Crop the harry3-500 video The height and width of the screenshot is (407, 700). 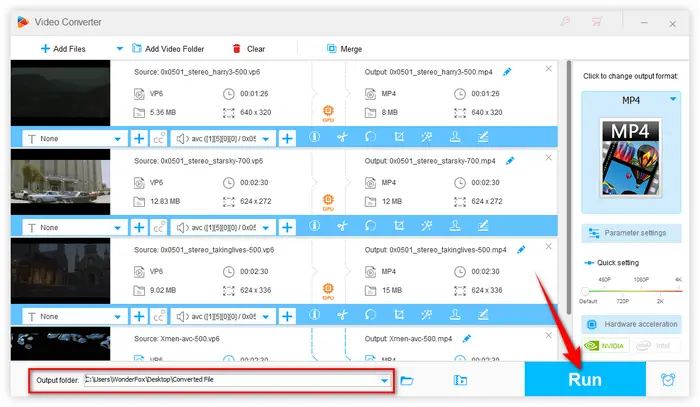[x=399, y=137]
